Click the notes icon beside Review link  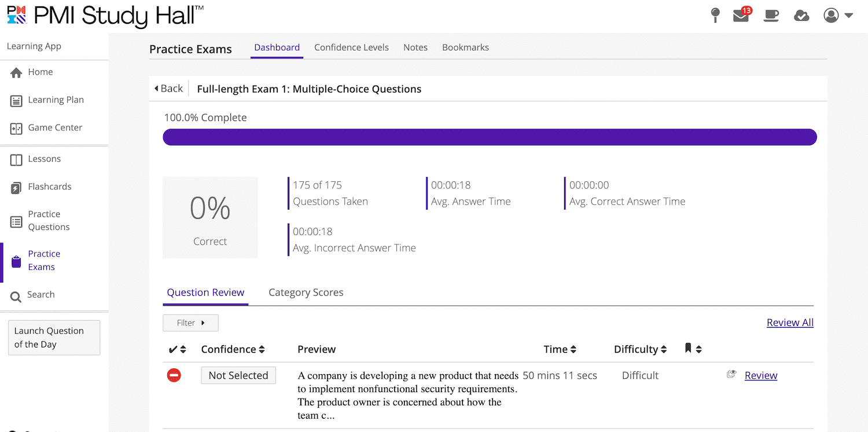[731, 375]
